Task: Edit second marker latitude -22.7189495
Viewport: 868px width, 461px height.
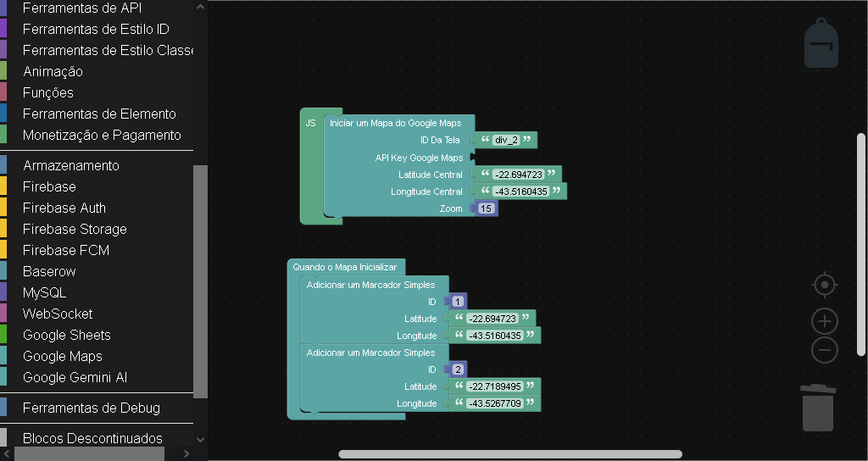Action: pos(493,386)
